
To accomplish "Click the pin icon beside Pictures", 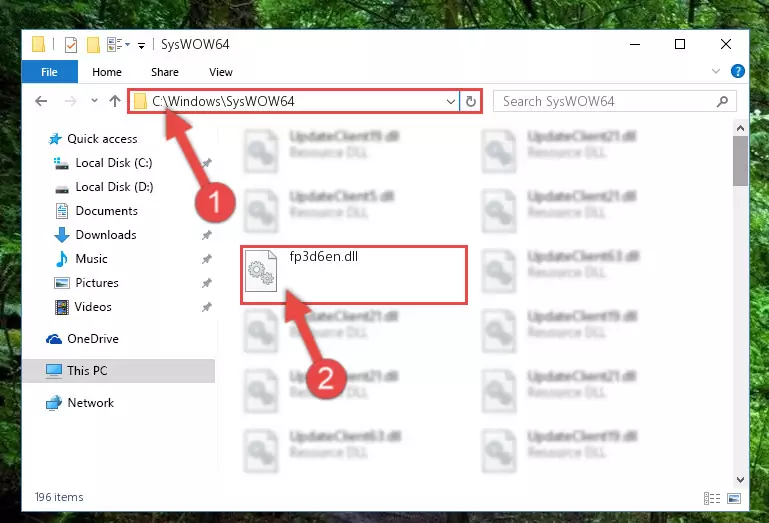I will (206, 283).
